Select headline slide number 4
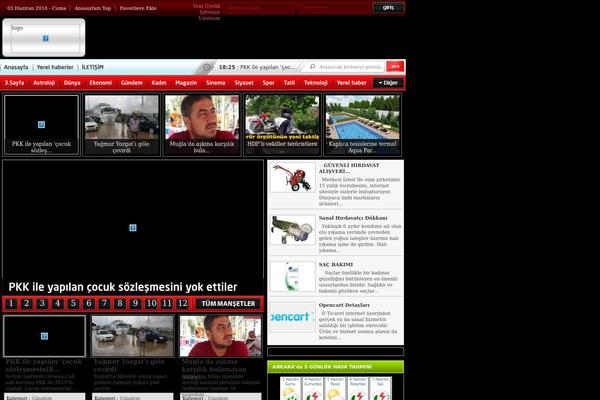 pos(58,304)
